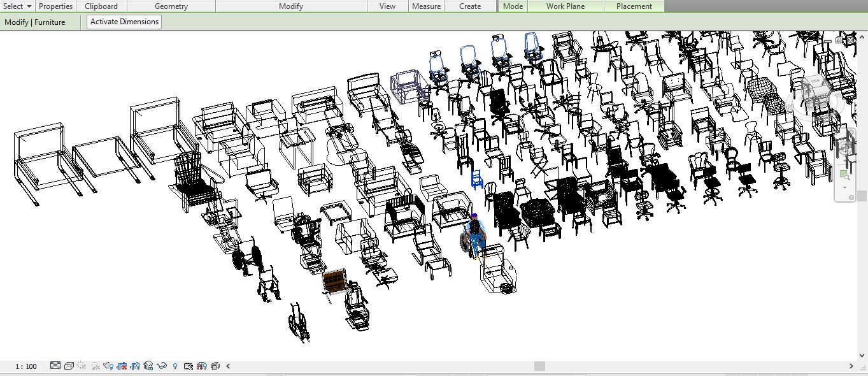Image resolution: width=868 pixels, height=376 pixels.
Task: Open the 1 : 100 view scale list
Action: pos(26,366)
